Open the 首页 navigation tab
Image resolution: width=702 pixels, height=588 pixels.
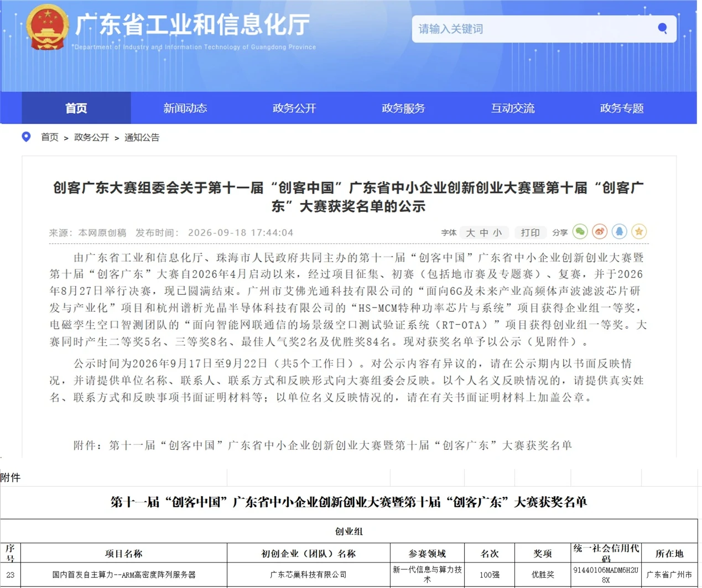pos(76,108)
